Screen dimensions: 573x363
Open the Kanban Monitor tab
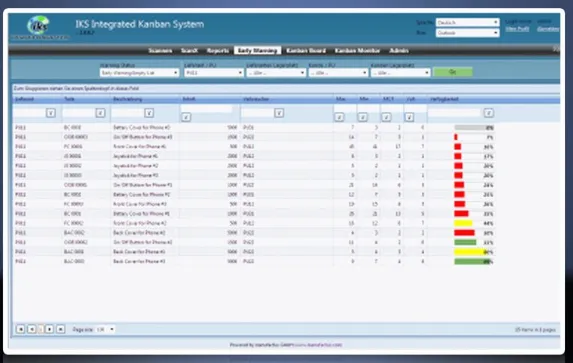coord(357,50)
